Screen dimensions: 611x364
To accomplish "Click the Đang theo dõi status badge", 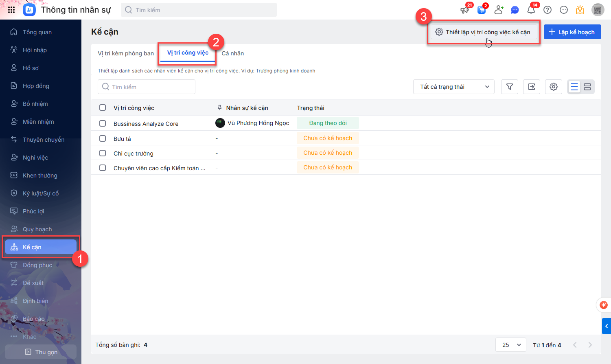I will point(328,123).
